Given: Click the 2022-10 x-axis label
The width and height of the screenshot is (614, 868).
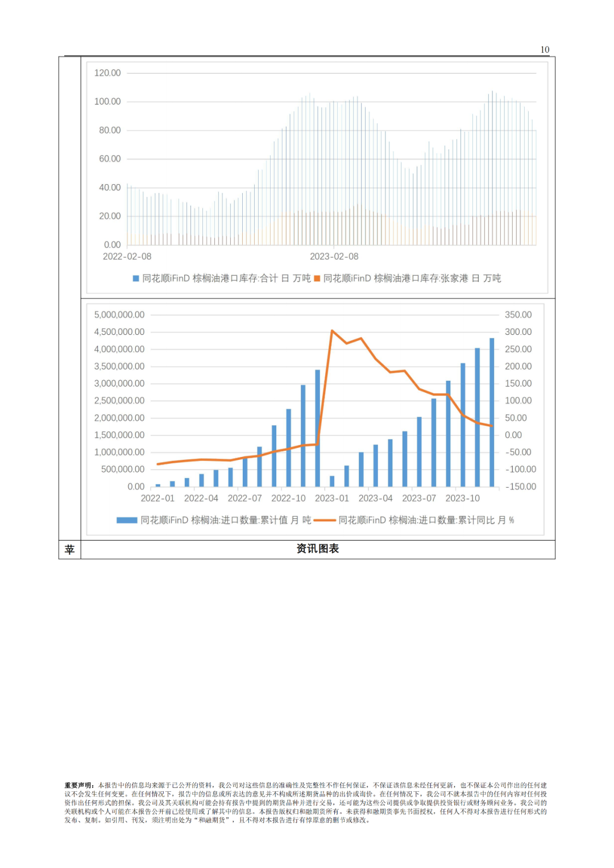Looking at the screenshot, I should (288, 499).
